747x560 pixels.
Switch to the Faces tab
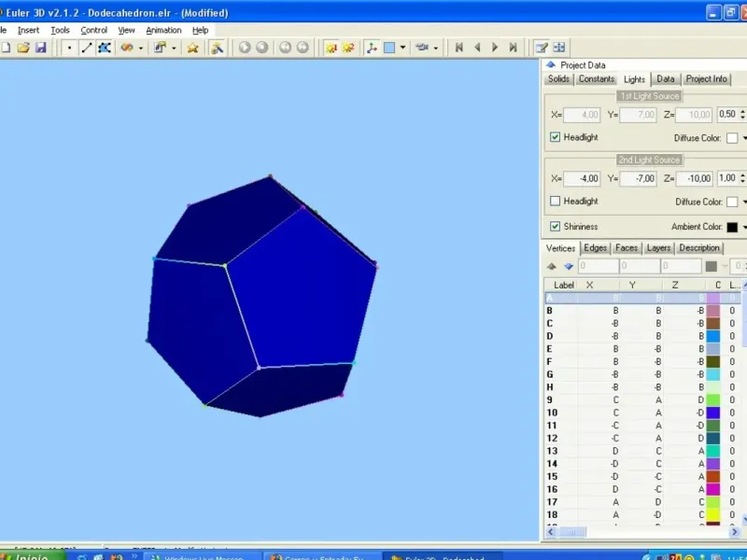[627, 248]
